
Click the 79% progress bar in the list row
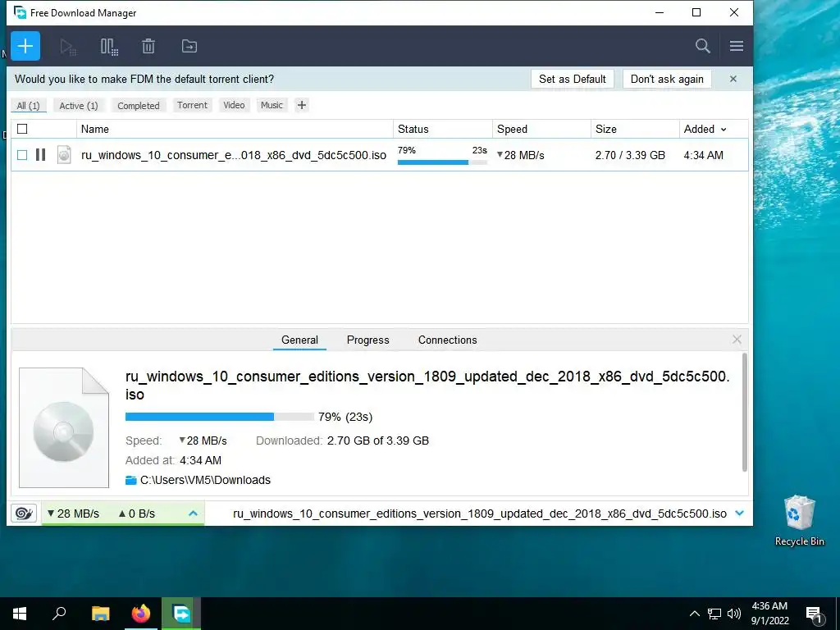click(442, 162)
